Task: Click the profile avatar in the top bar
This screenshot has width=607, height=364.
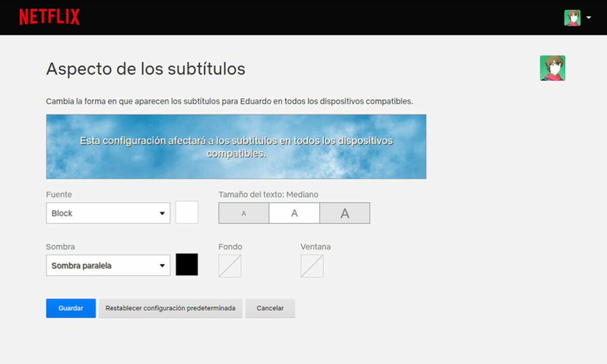Action: (572, 16)
